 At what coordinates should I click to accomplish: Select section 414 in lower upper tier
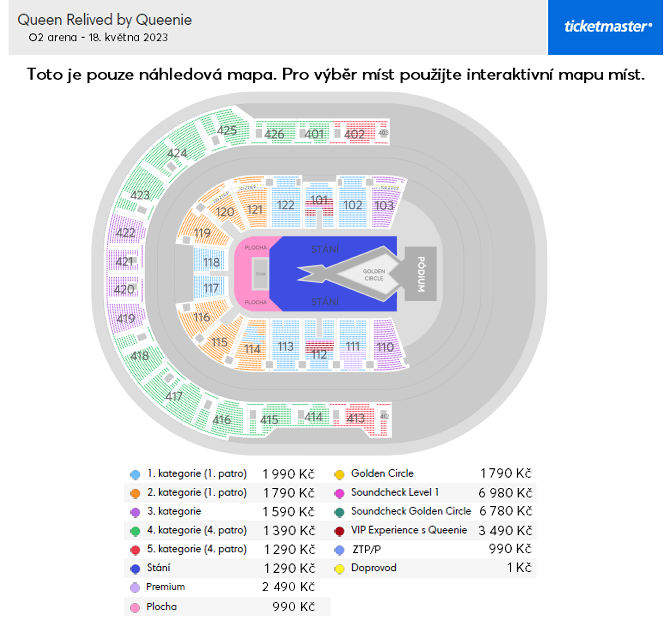point(313,416)
